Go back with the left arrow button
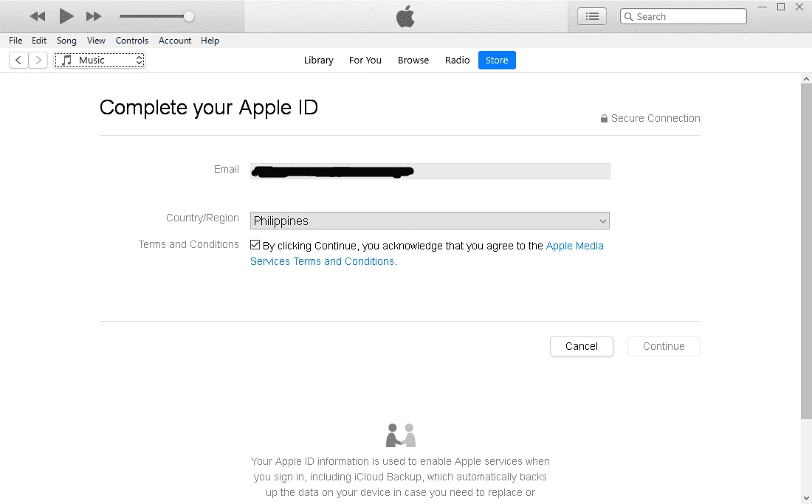The width and height of the screenshot is (812, 504). pos(18,60)
